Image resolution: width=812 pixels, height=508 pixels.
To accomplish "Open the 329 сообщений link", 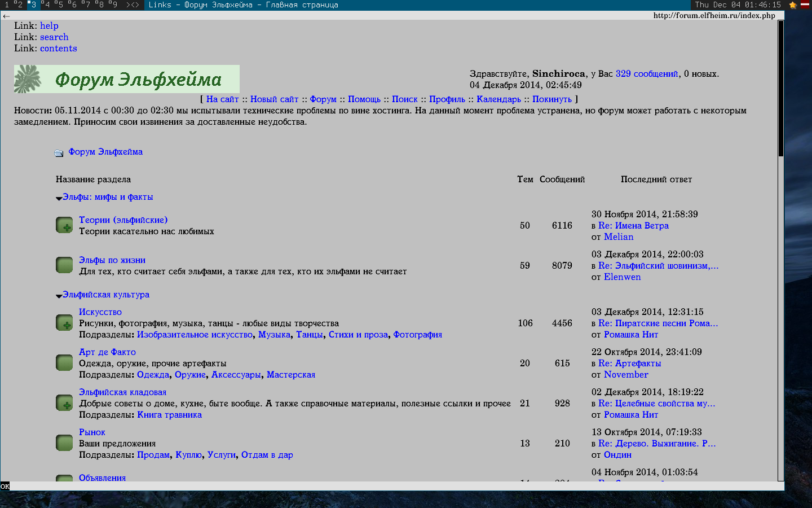I will pyautogui.click(x=647, y=74).
